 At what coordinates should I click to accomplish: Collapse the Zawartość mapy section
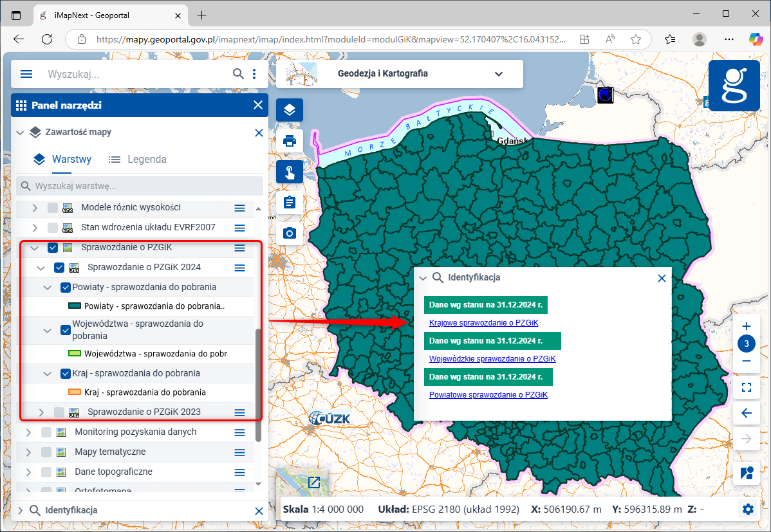(19, 133)
